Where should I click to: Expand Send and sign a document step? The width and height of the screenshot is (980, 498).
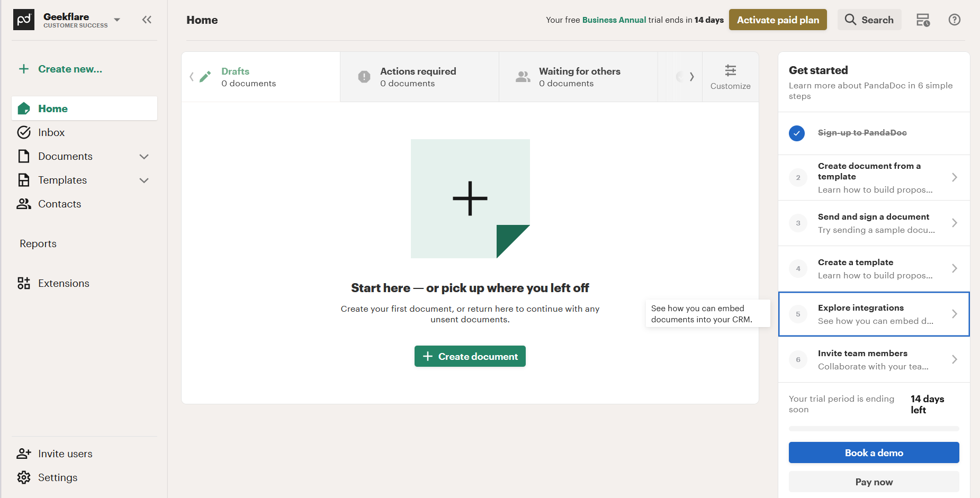tap(874, 223)
